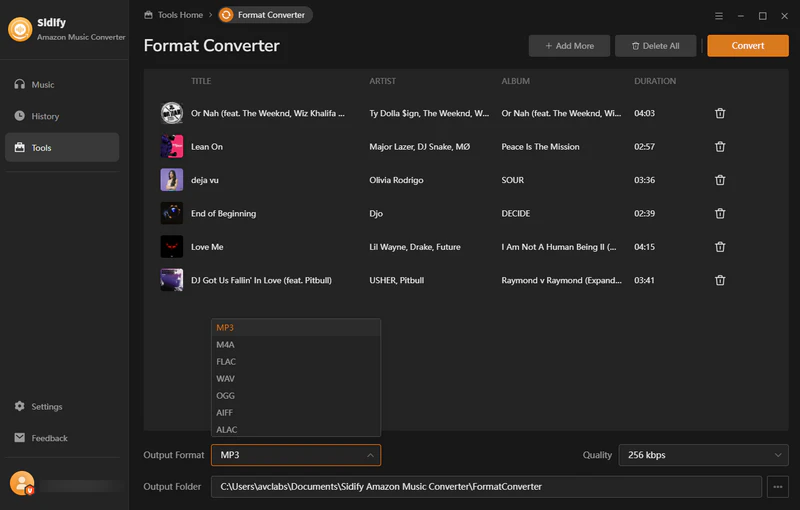Viewport: 800px width, 510px height.
Task: Click the Feedback envelope icon
Action: (x=19, y=438)
